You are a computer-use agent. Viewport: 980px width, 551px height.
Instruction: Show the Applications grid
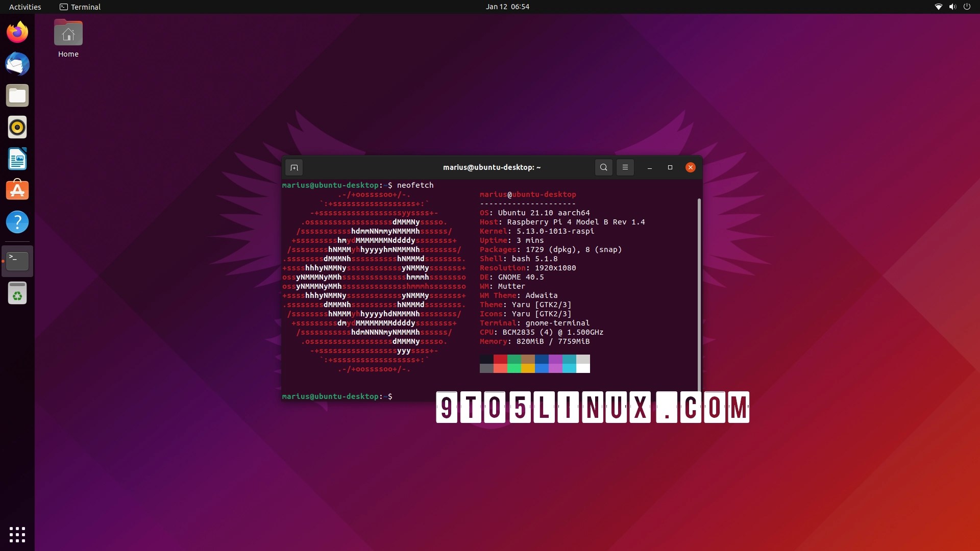click(17, 534)
